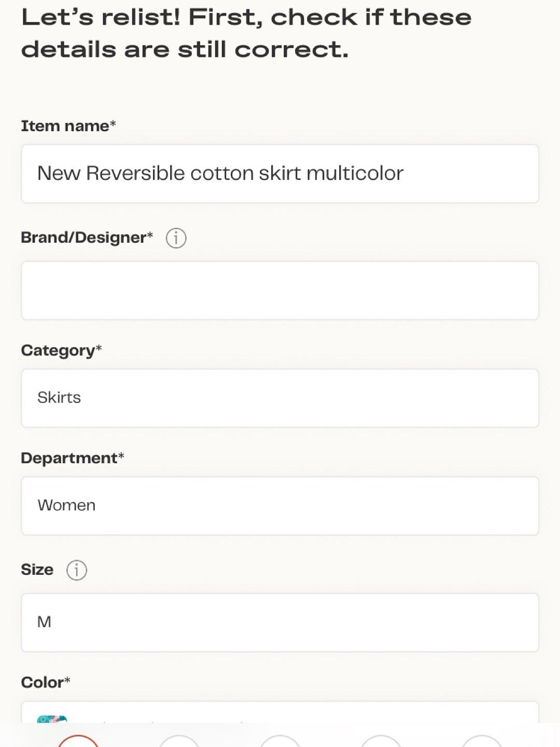Open the Color selection field
This screenshot has height=747, width=560.
point(280,712)
